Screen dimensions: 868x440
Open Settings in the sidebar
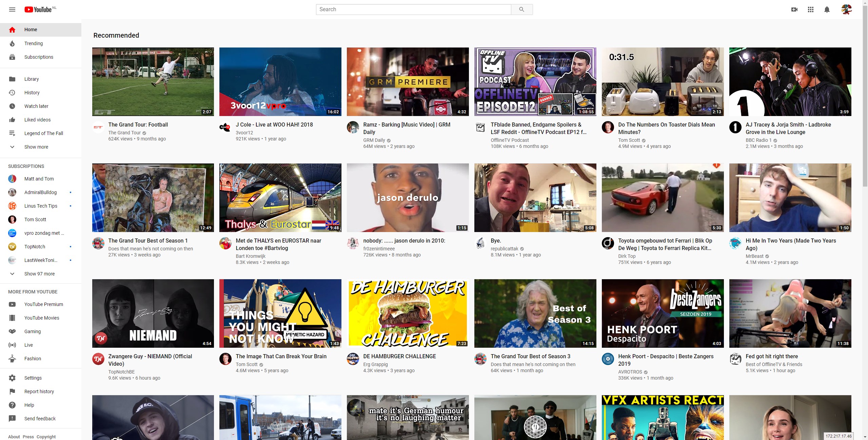coord(33,378)
